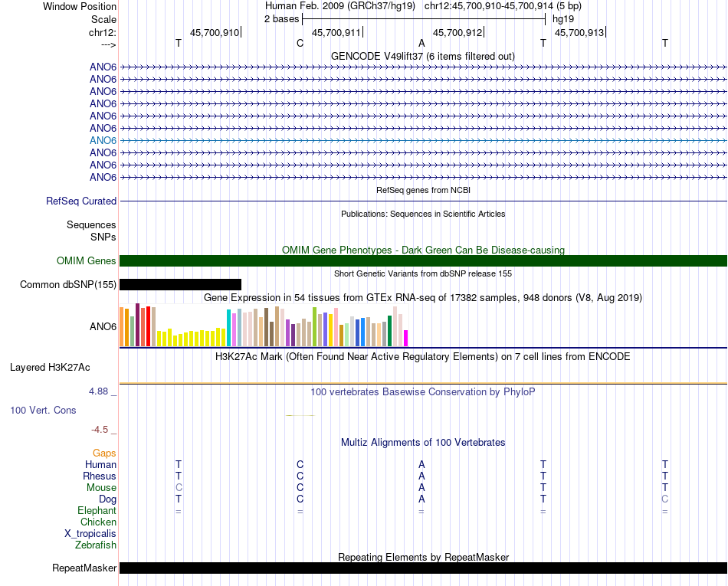Click the 'hg19' text beside scale bar
This screenshot has height=586, width=728.
pos(563,19)
